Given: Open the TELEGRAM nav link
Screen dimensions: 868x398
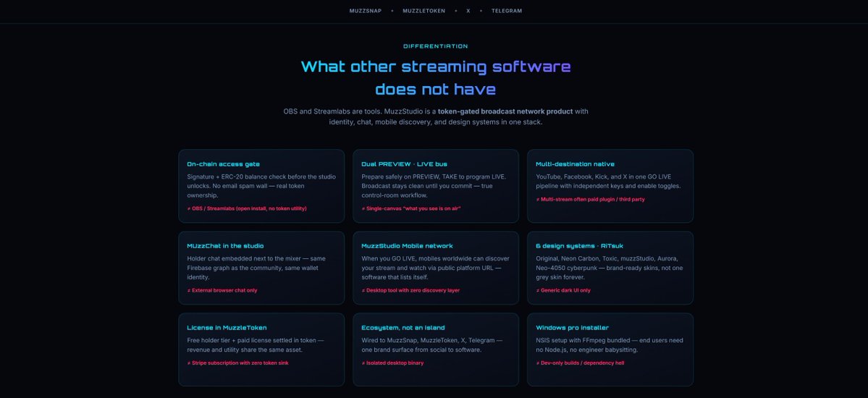Looking at the screenshot, I should (x=507, y=11).
